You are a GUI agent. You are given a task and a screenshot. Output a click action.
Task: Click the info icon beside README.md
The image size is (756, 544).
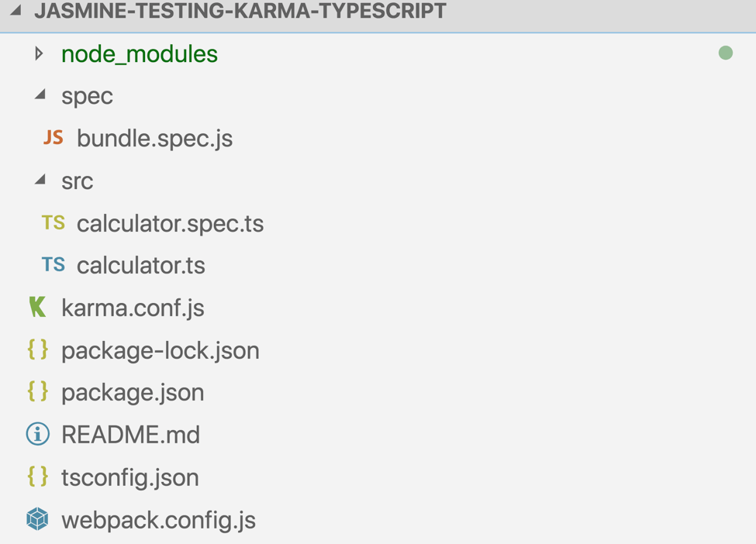pos(38,434)
